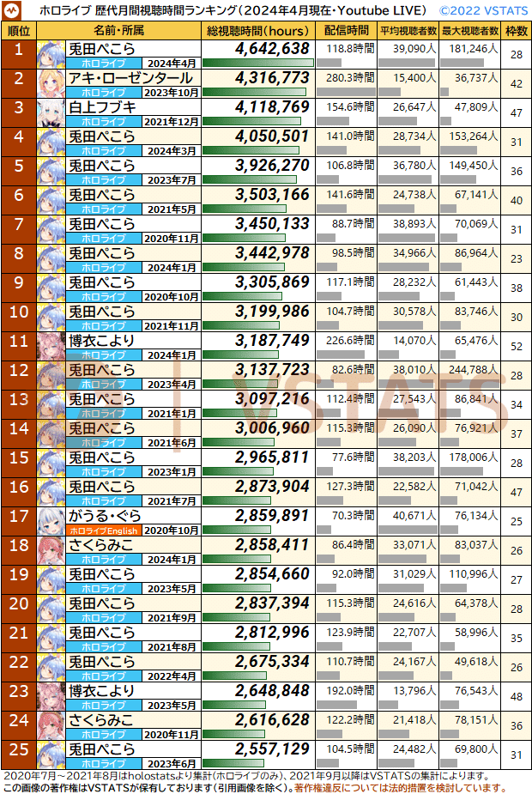The width and height of the screenshot is (532, 794).
Task: Click the がうる・ぐら name
Action: (105, 516)
